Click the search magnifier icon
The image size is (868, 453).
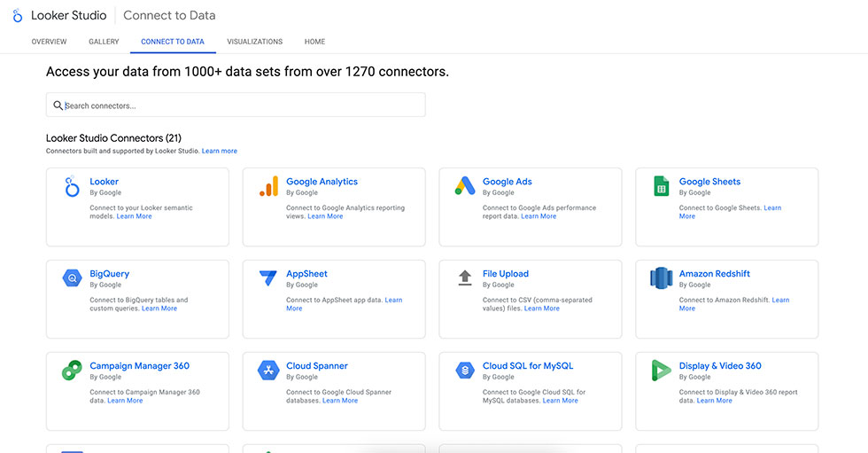tap(58, 105)
